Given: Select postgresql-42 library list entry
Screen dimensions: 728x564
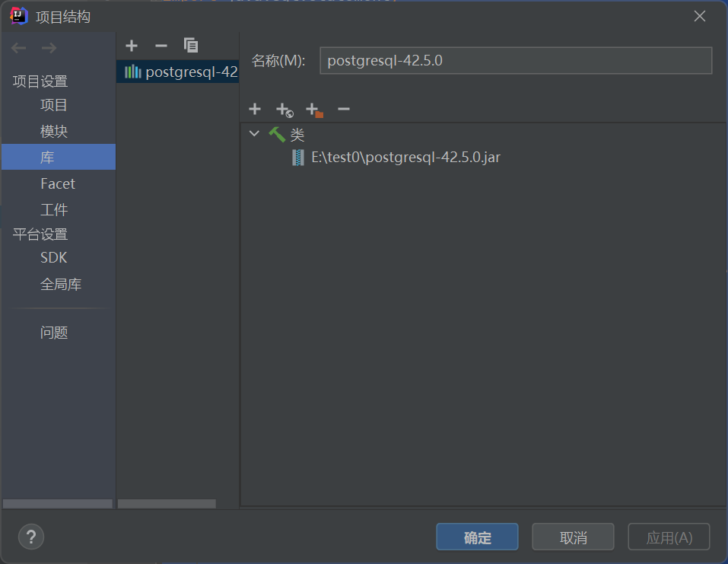Looking at the screenshot, I should pyautogui.click(x=178, y=72).
